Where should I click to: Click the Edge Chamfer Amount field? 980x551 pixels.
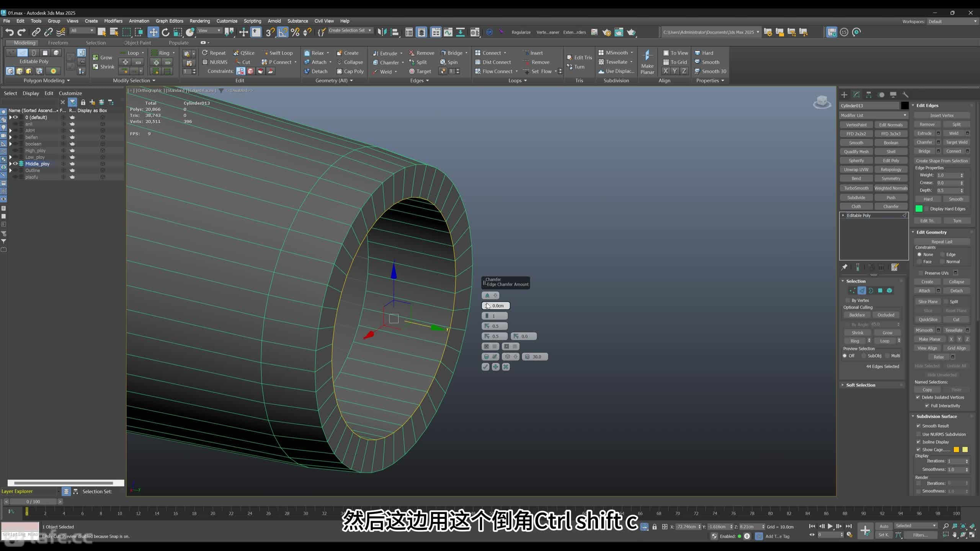(496, 306)
